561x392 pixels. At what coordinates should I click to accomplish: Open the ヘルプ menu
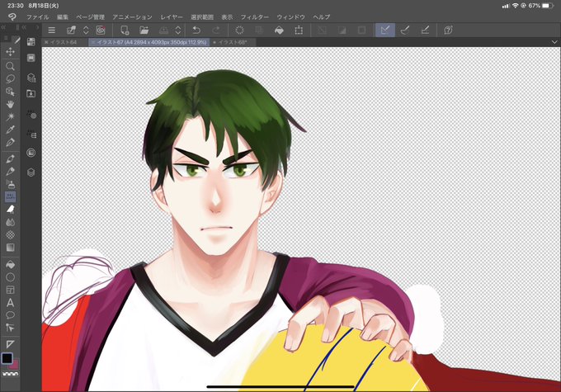pos(321,17)
